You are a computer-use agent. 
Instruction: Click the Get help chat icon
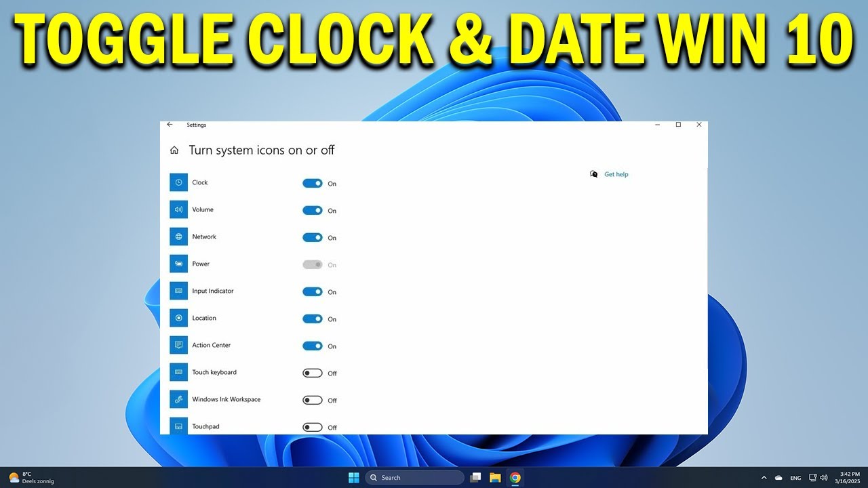coord(594,174)
